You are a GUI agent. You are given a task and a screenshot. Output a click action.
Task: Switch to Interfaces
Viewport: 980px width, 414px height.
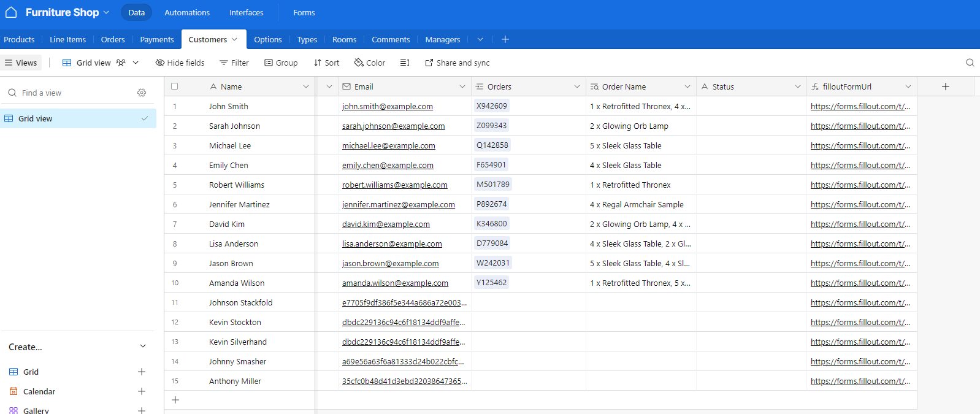(246, 12)
